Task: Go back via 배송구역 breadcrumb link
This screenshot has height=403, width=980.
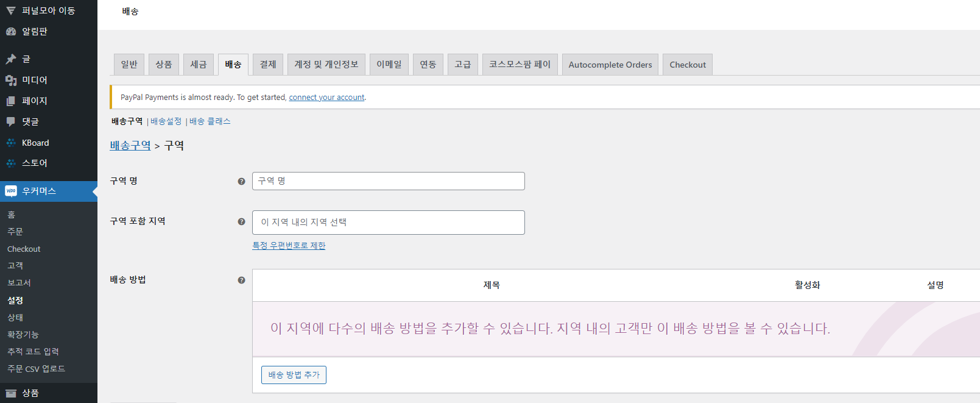Action: (130, 146)
